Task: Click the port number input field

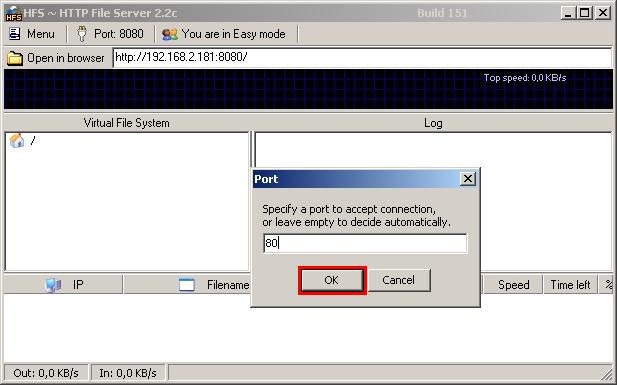Action: (x=365, y=243)
